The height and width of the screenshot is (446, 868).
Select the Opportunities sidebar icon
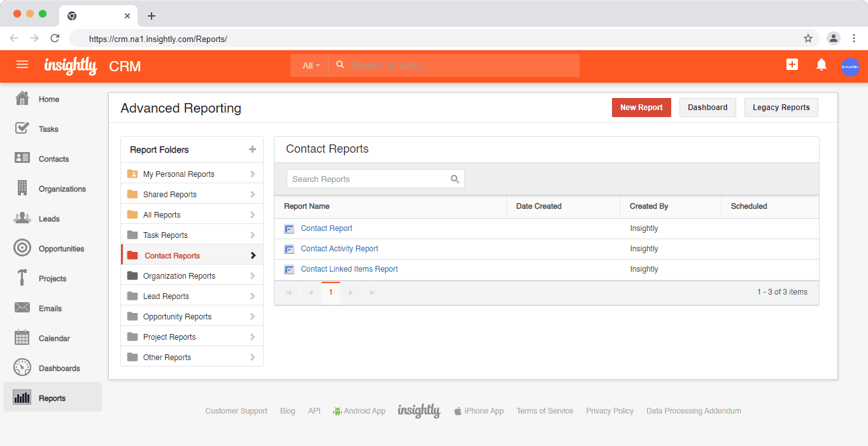coord(22,248)
